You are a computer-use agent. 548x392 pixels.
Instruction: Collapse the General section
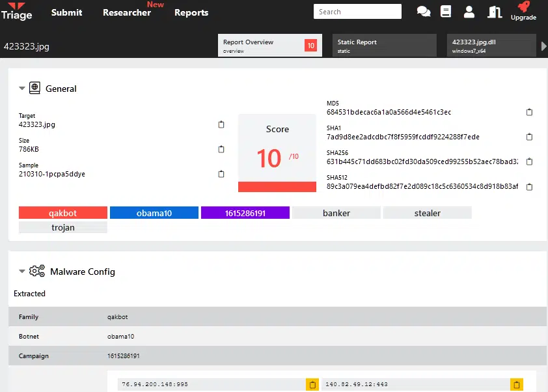(x=21, y=87)
